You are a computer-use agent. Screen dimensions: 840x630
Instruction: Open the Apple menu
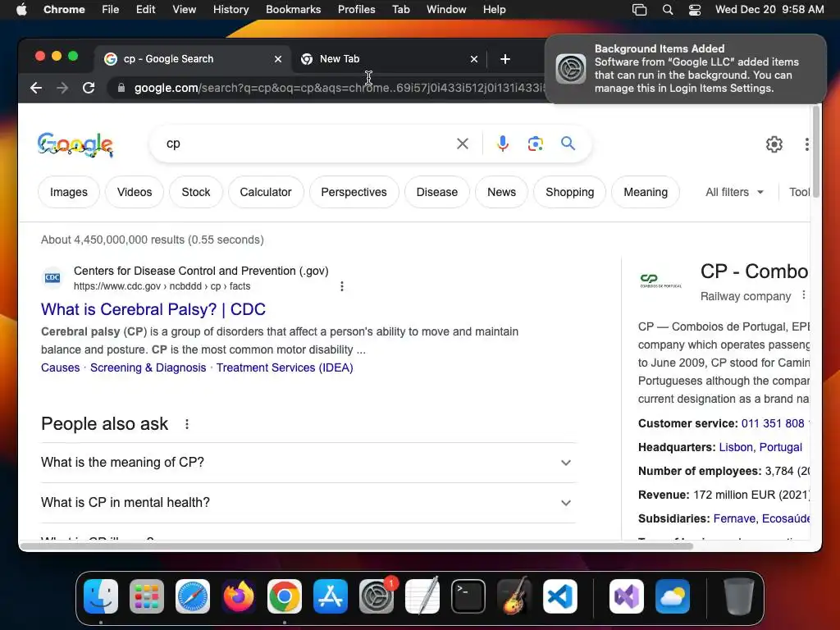[21, 10]
